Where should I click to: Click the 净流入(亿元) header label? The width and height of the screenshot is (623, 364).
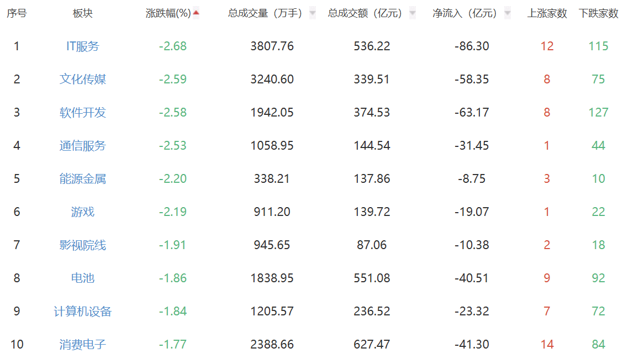click(x=464, y=13)
